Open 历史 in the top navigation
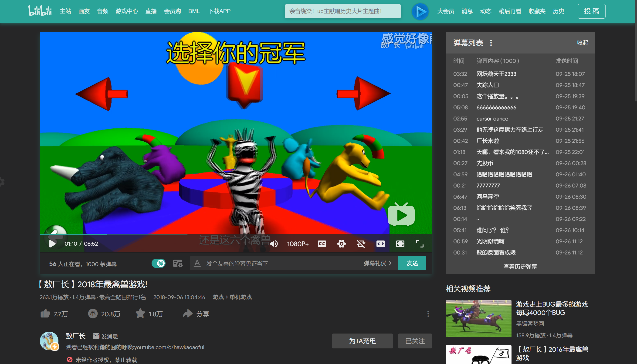Image resolution: width=637 pixels, height=364 pixels. (558, 11)
